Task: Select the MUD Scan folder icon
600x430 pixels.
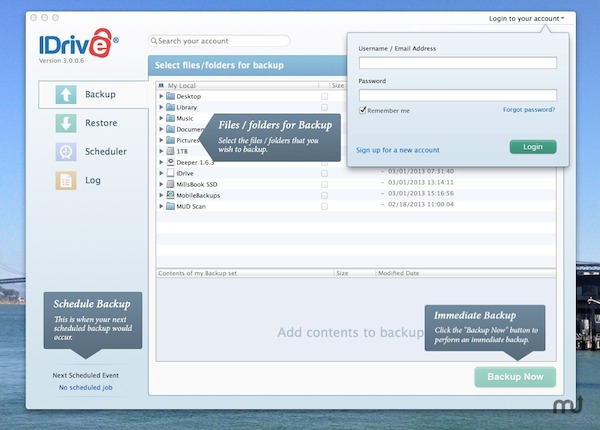Action: coord(171,206)
